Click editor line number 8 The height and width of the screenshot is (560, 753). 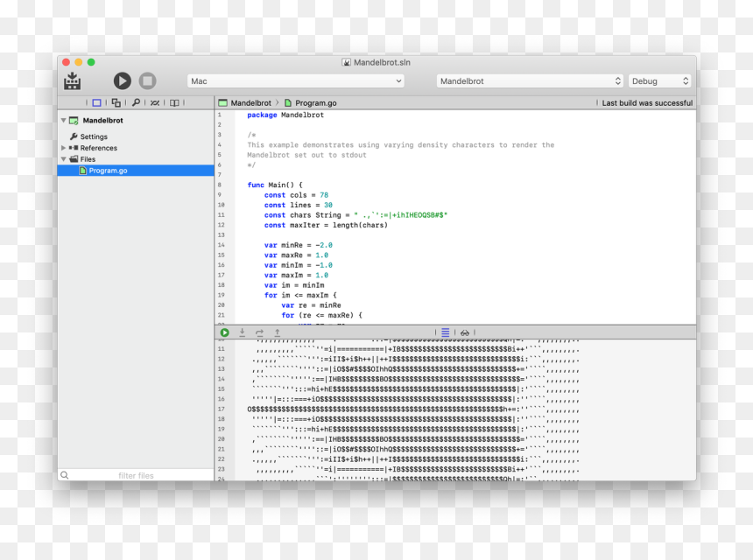point(220,185)
